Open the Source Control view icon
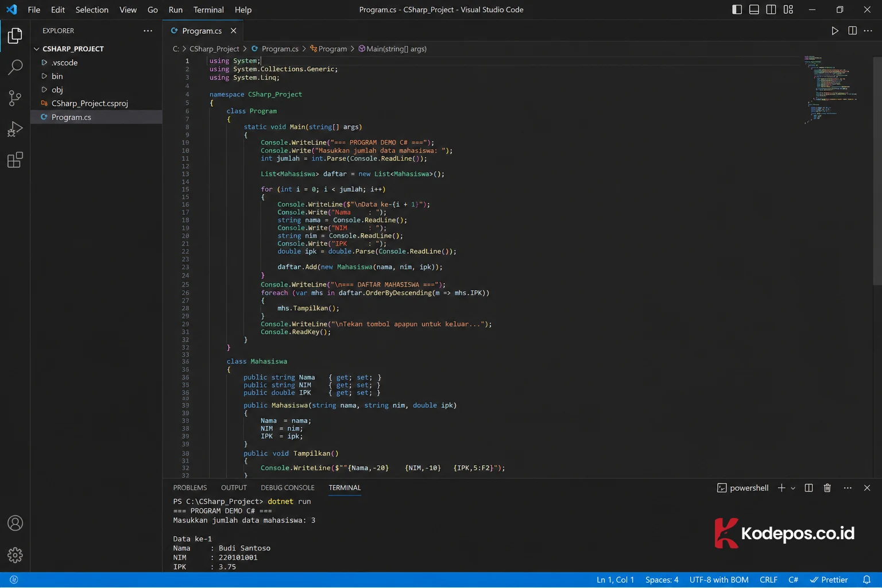The height and width of the screenshot is (588, 882). pos(15,98)
